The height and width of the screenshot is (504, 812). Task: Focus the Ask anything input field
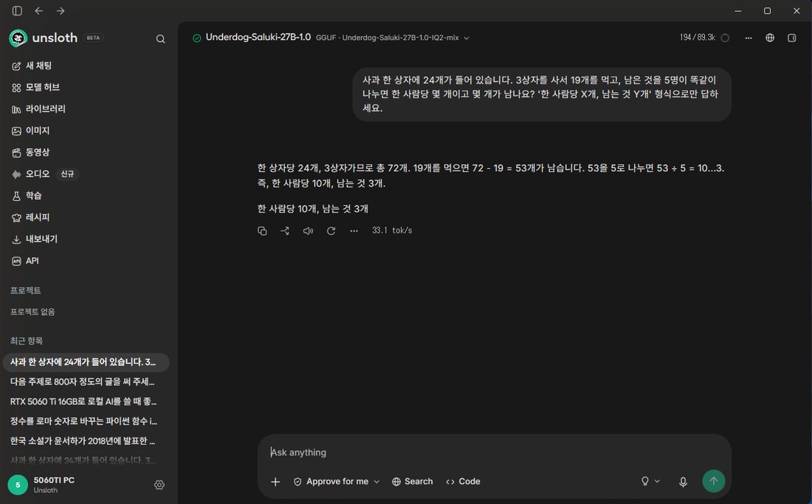pyautogui.click(x=494, y=452)
